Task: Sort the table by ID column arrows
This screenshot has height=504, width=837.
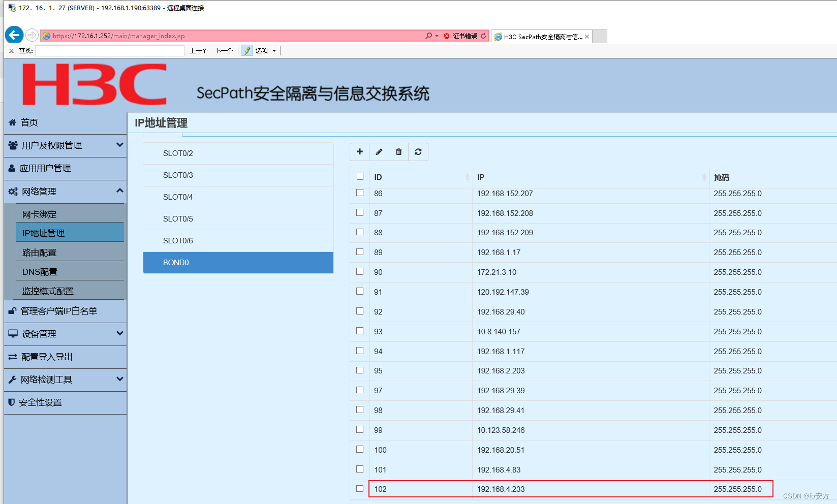Action: coord(467,177)
